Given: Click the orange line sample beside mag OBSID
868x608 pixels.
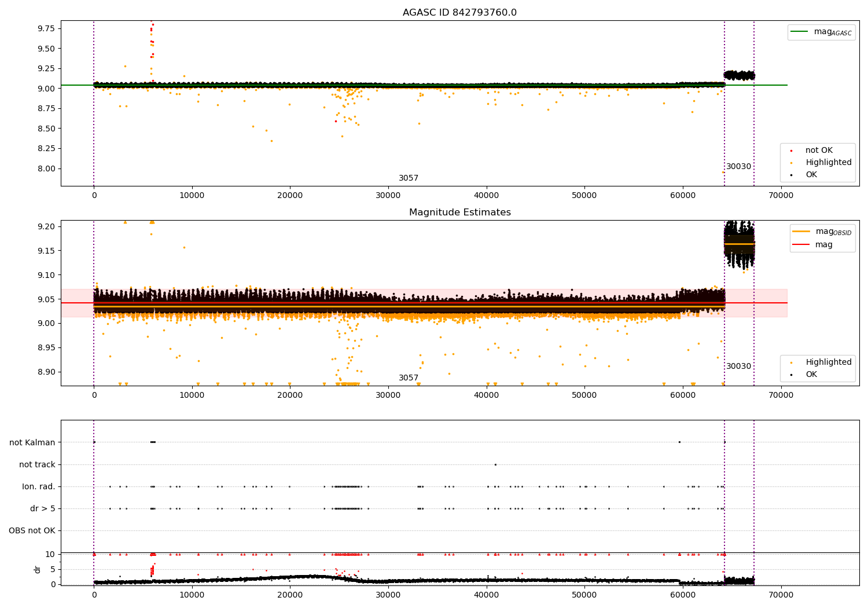Looking at the screenshot, I should pyautogui.click(x=801, y=232).
